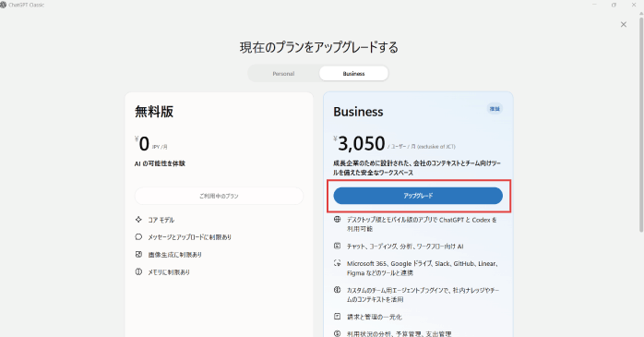Click the connector icon beside Microsoft 365

(337, 263)
